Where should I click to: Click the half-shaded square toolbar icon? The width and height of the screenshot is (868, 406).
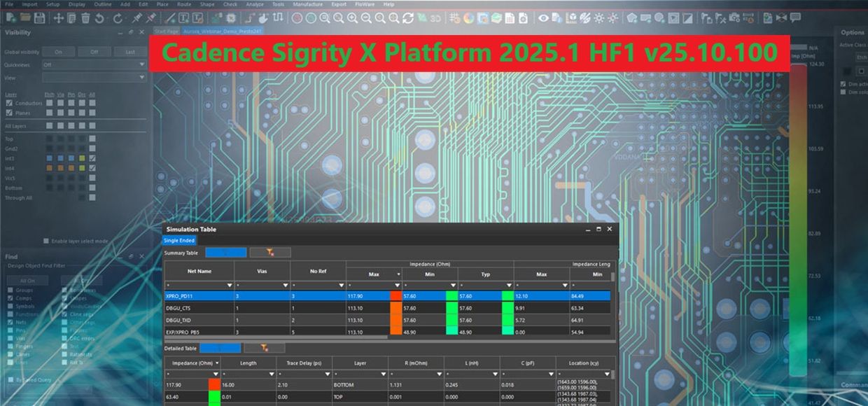click(688, 17)
